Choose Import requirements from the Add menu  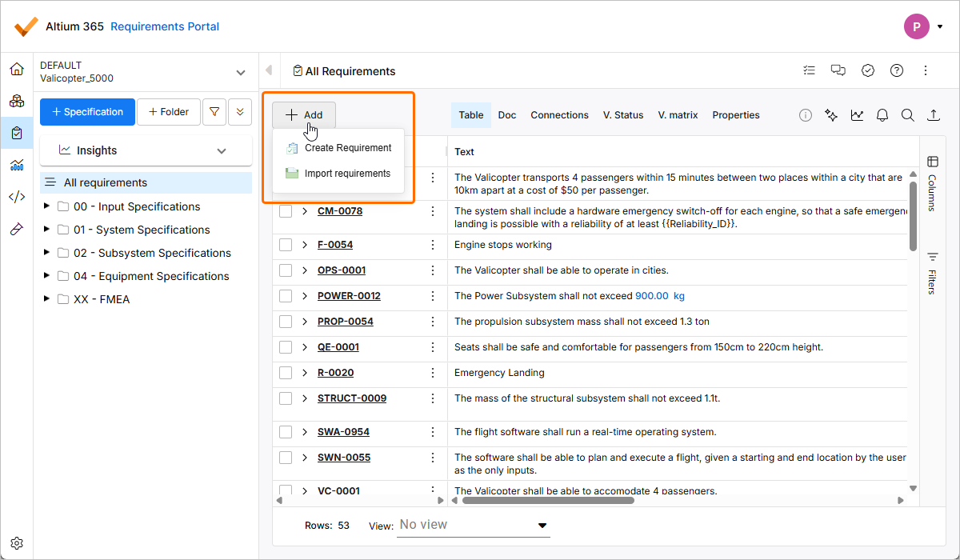338,174
